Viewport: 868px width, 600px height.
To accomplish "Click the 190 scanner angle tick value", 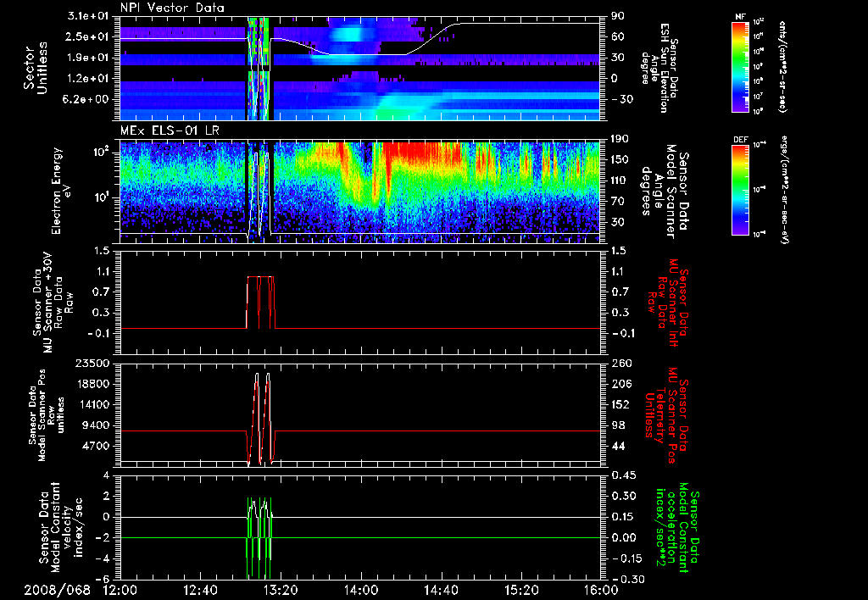I will [619, 139].
